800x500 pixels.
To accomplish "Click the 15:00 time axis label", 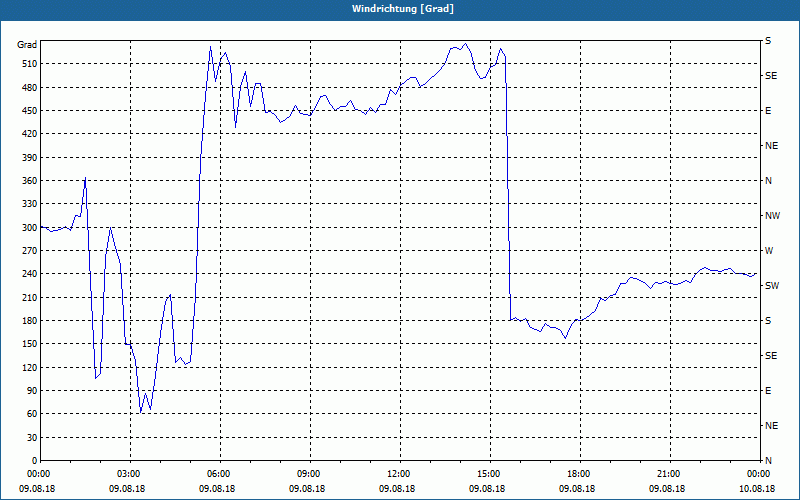I will 490,474.
